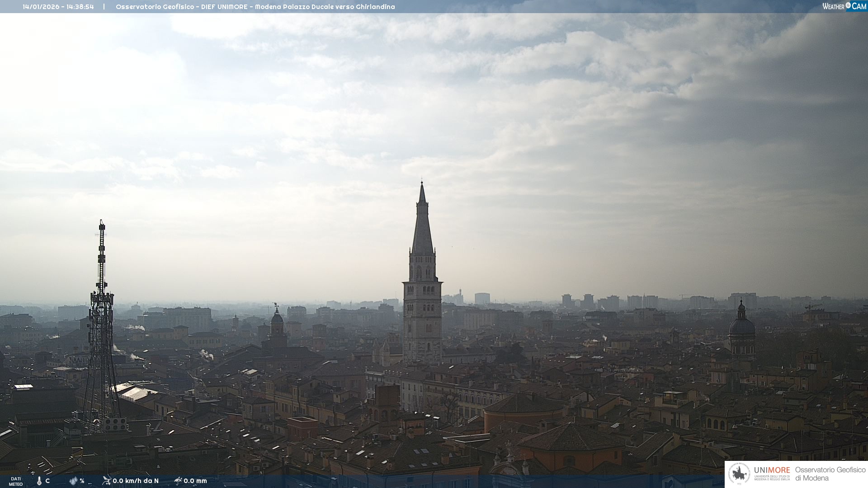Click the 0.0 km/h da N wind reading

point(136,481)
